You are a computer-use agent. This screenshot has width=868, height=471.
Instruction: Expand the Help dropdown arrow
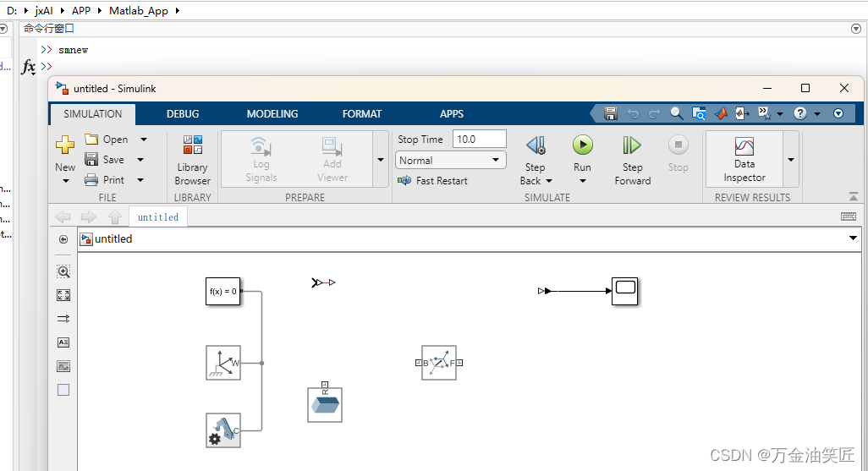pyautogui.click(x=817, y=114)
